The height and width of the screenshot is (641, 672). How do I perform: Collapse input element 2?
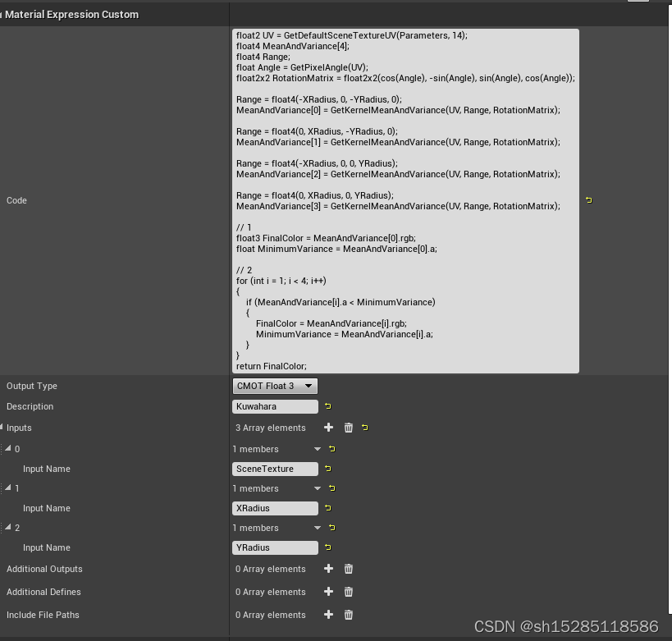click(x=8, y=527)
